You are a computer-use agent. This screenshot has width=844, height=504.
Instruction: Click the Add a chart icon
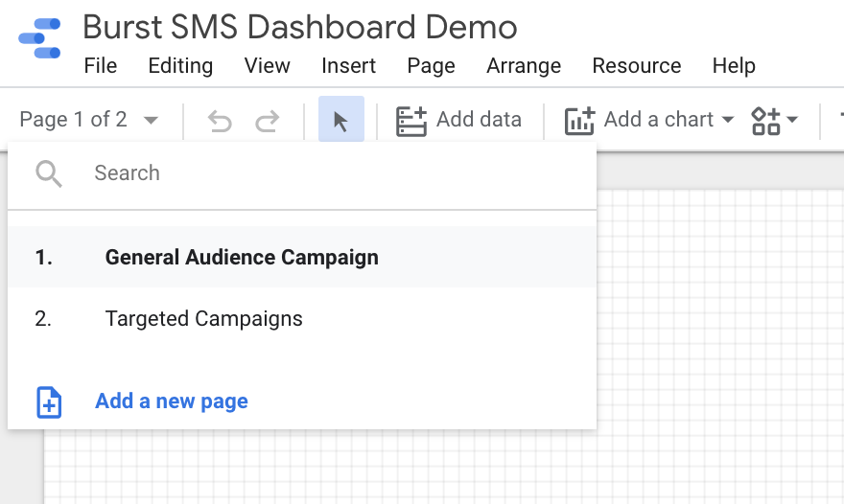(x=579, y=121)
